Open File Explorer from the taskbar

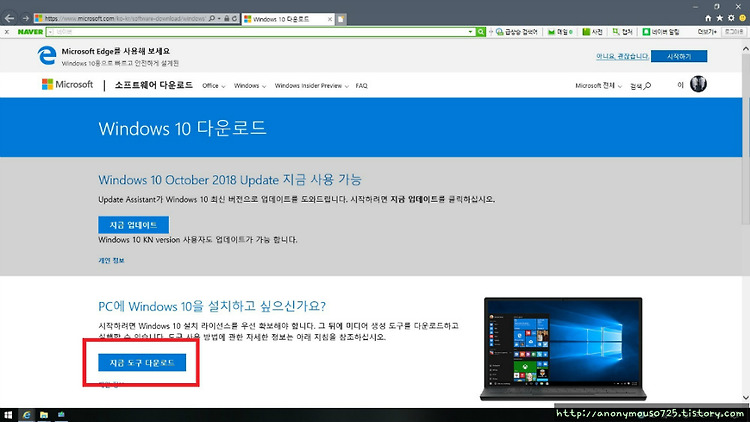(44, 415)
